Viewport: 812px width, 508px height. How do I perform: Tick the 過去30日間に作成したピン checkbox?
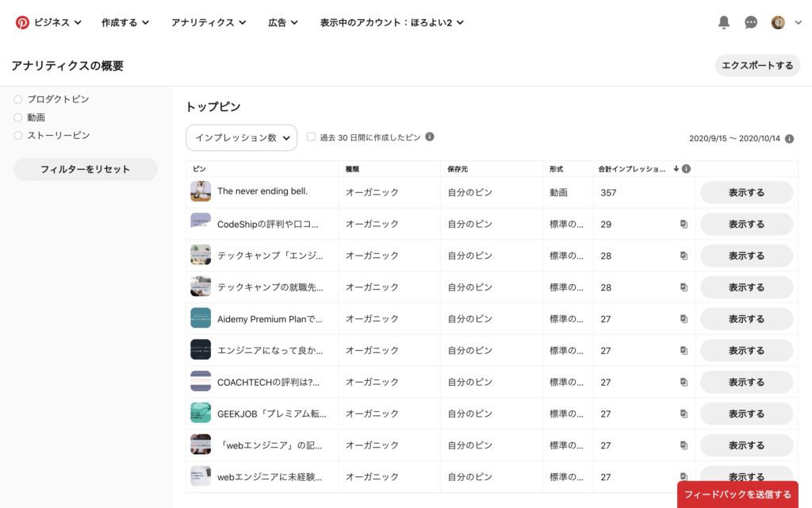pos(311,137)
